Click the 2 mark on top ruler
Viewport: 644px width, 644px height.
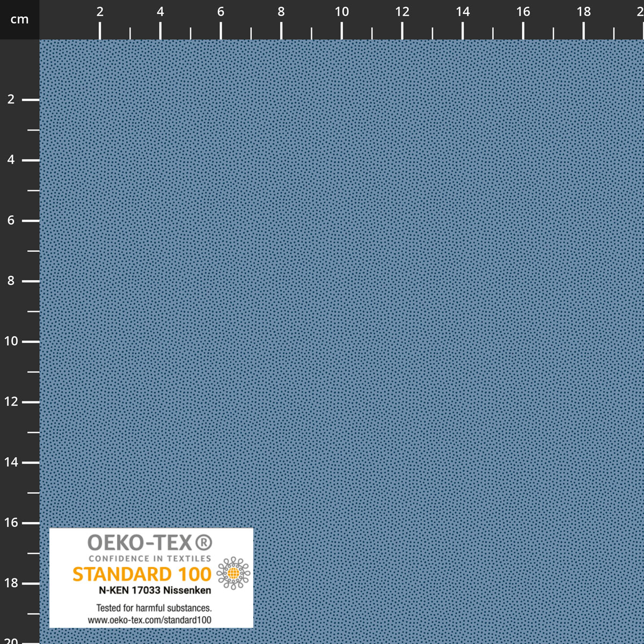click(100, 12)
